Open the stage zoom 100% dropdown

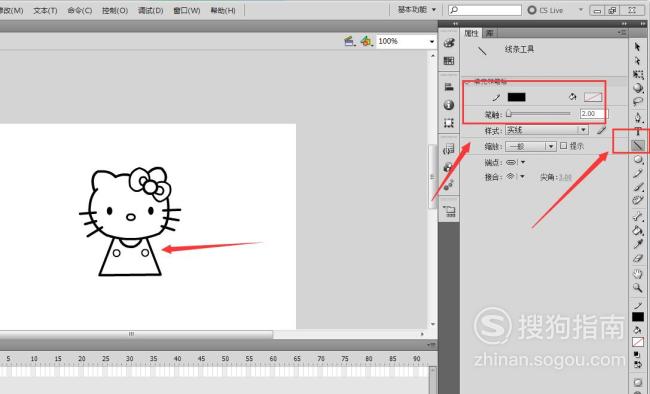(432, 41)
